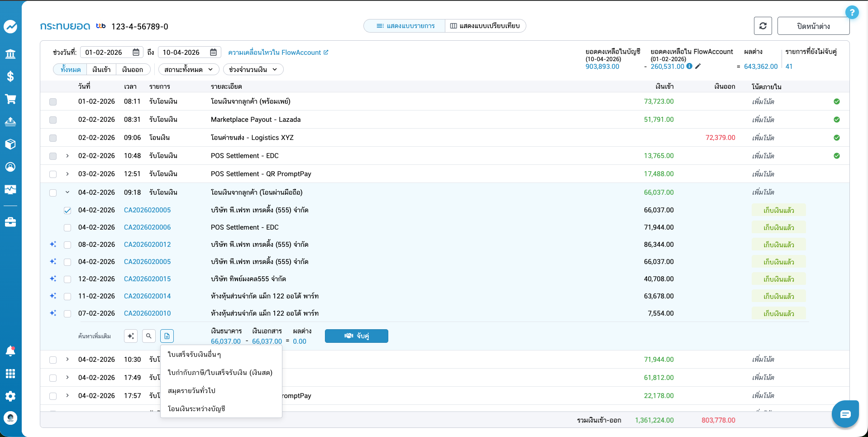
Task: Open the สถานะทั้งหมด dropdown
Action: tap(189, 69)
